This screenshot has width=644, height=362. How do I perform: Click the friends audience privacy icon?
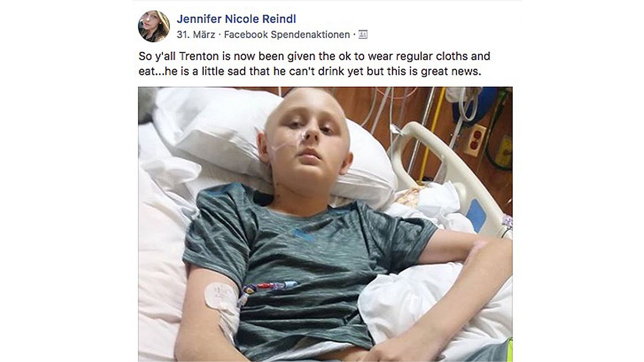tap(363, 34)
